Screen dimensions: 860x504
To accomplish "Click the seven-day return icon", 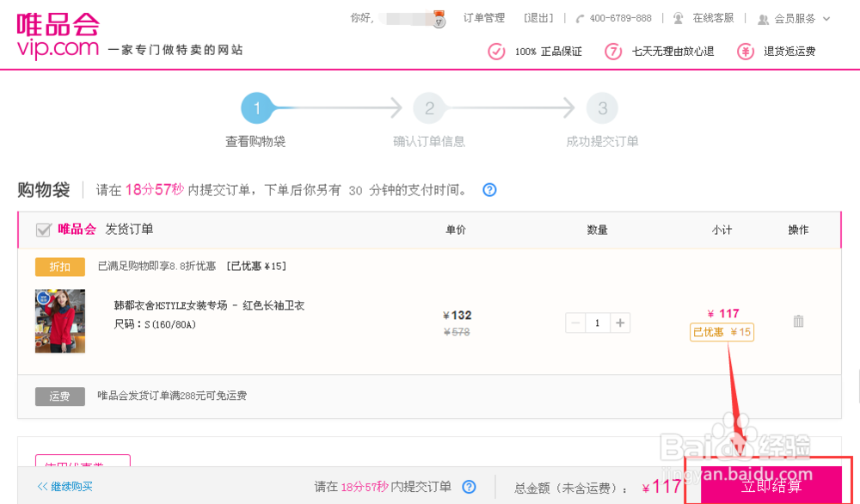I will point(613,52).
